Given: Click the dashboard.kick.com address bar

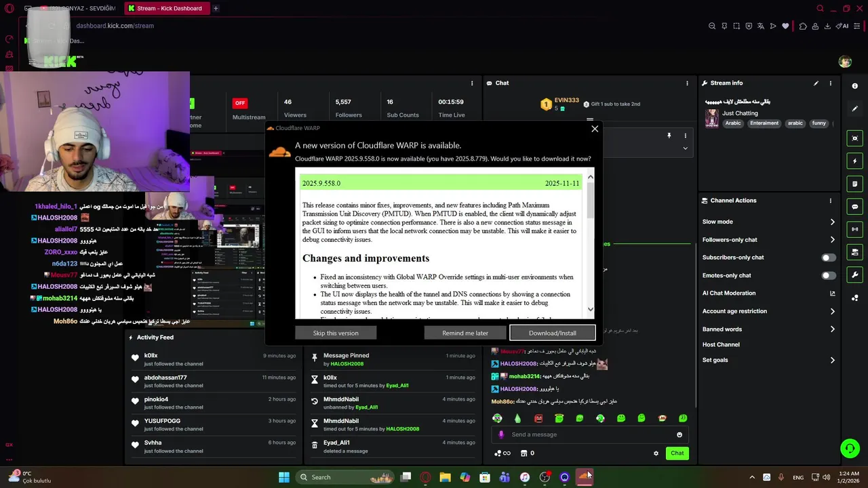Looking at the screenshot, I should [115, 26].
